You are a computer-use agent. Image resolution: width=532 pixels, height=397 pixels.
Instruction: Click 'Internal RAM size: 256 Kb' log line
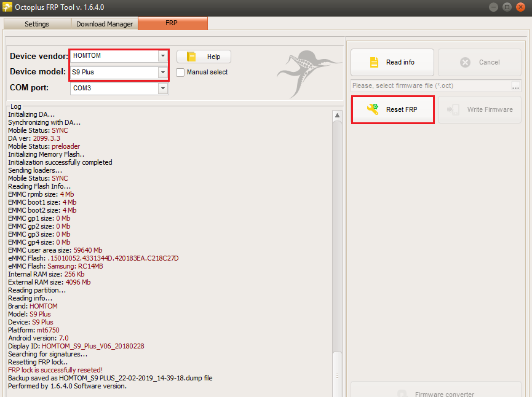pyautogui.click(x=46, y=274)
